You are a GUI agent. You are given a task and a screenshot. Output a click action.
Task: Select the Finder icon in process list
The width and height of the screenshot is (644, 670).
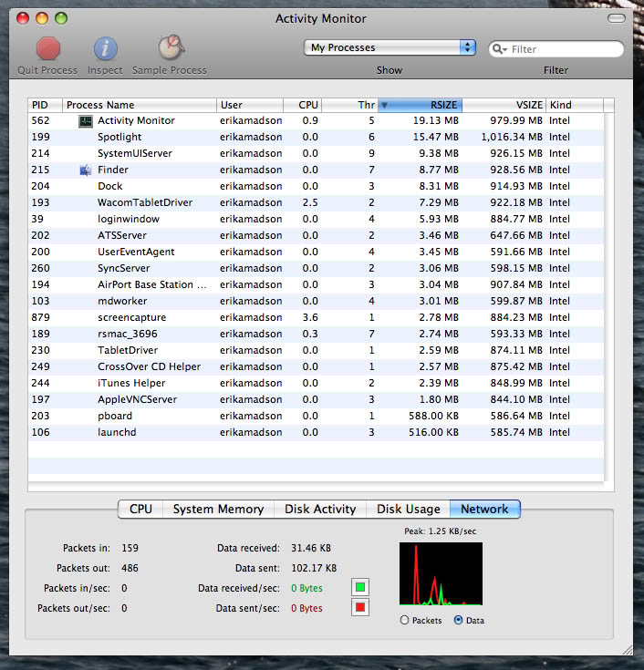pyautogui.click(x=86, y=170)
